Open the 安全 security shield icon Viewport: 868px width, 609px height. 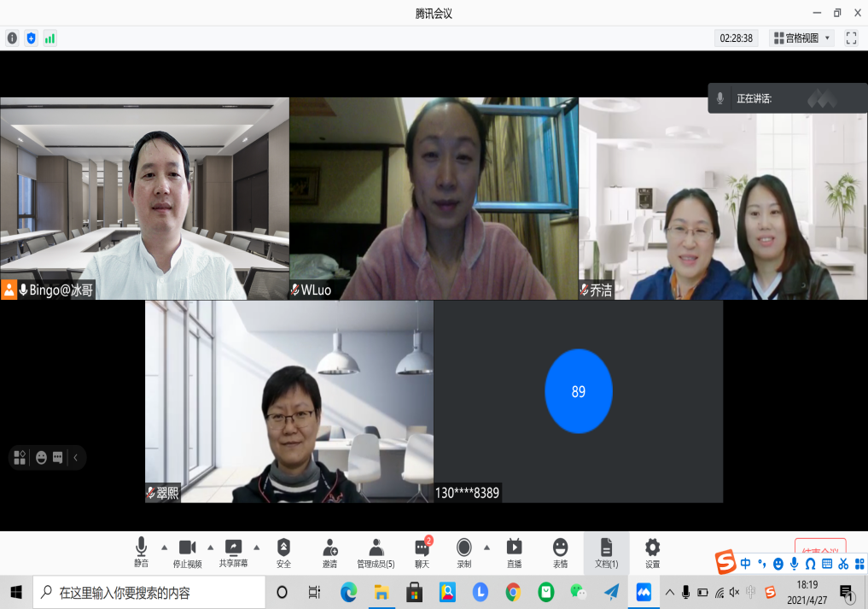(283, 552)
